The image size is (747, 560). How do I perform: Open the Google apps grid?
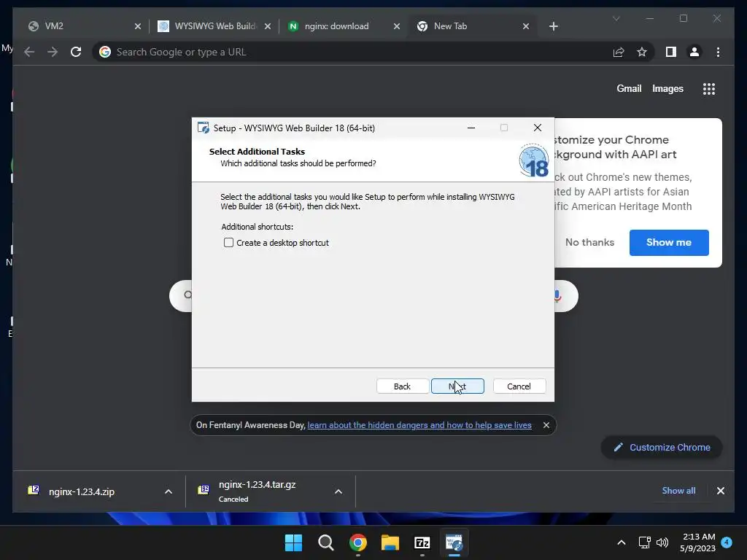(x=708, y=88)
